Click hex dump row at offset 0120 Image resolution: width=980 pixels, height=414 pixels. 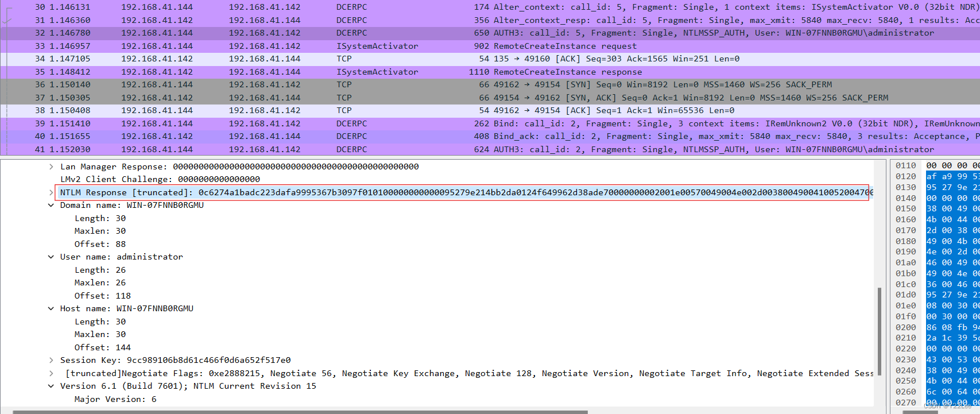[937, 176]
